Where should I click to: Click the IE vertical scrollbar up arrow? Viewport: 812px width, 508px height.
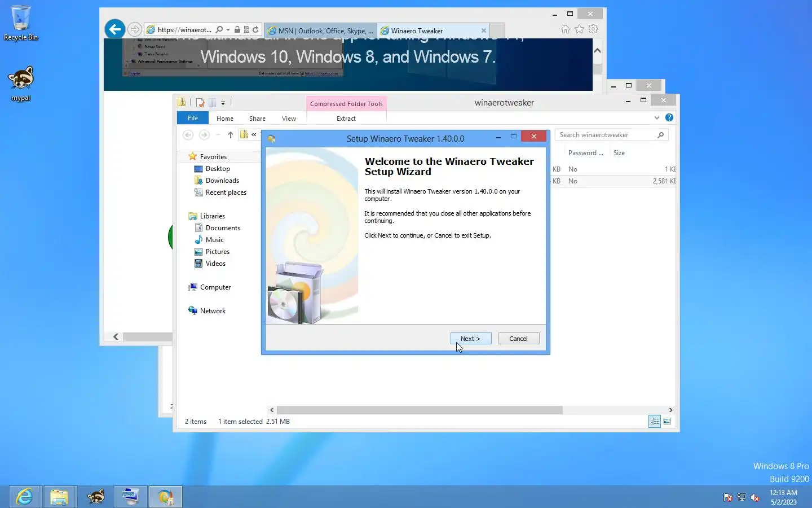pos(598,50)
